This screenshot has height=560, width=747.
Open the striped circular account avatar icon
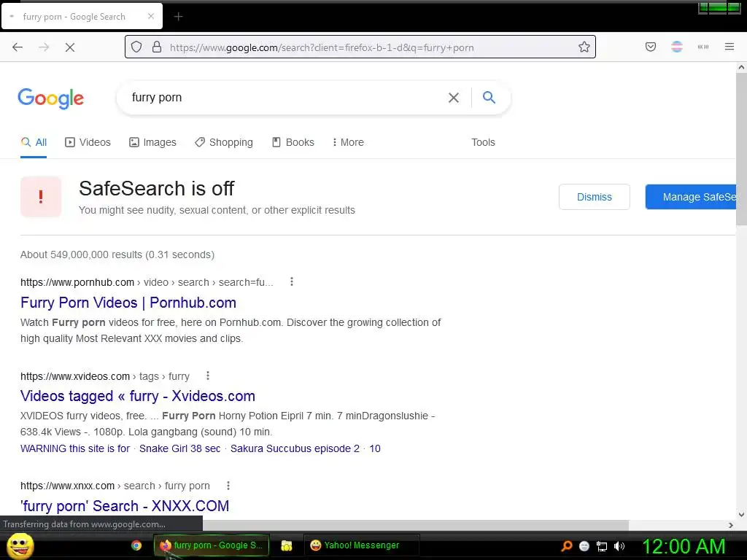[x=677, y=47]
